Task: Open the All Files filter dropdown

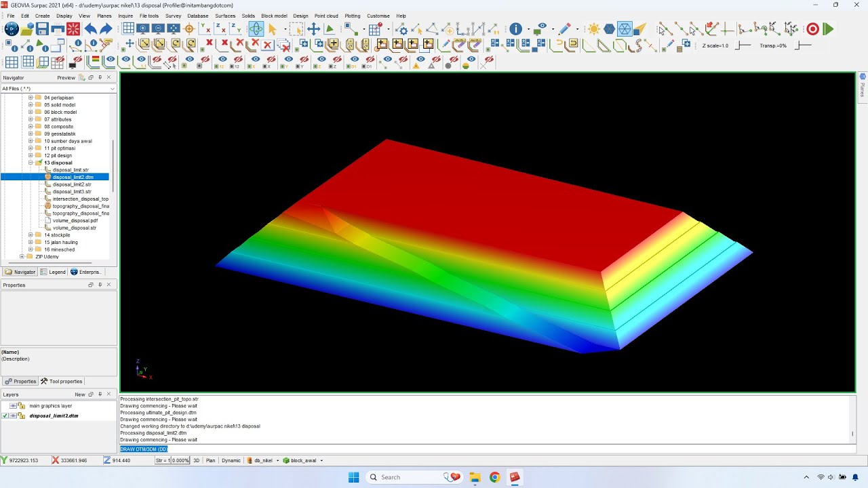Action: coord(113,89)
